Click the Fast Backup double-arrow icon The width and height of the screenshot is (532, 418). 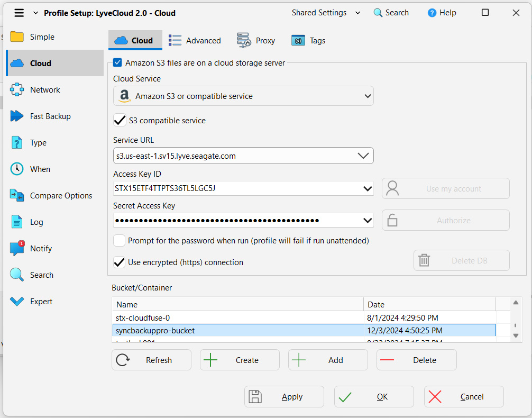(17, 116)
